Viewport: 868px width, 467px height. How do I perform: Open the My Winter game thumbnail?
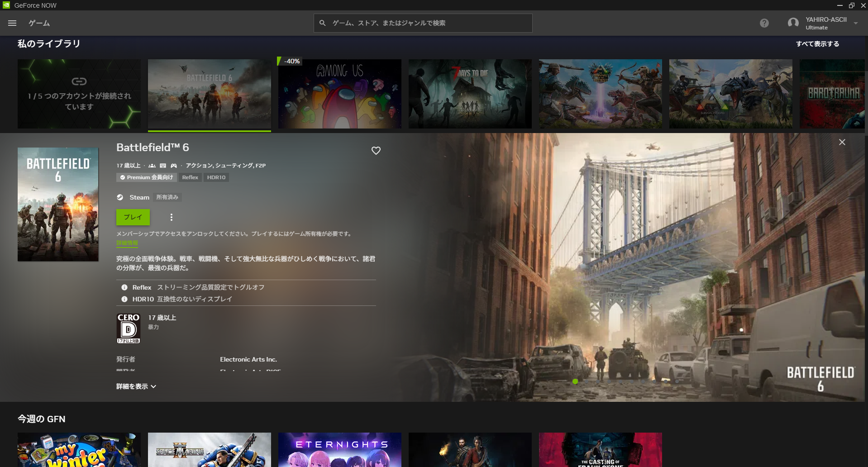coord(79,450)
